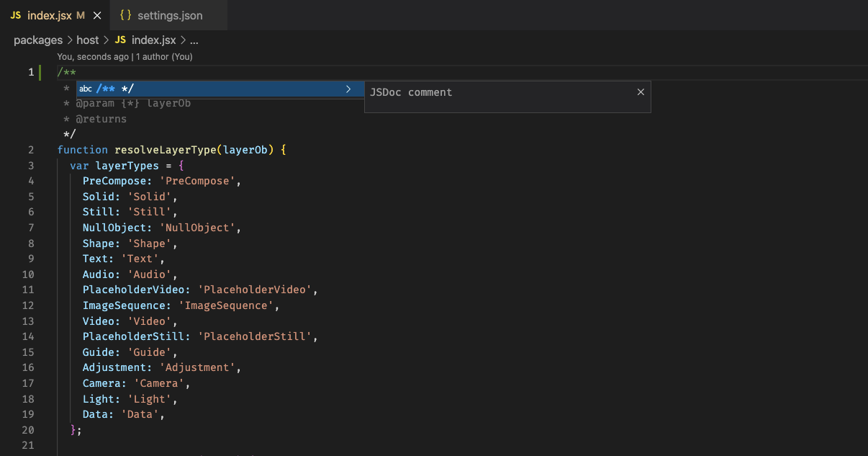Click the abc snippet icon in the suggestion list
This screenshot has width=868, height=456.
pyautogui.click(x=86, y=88)
